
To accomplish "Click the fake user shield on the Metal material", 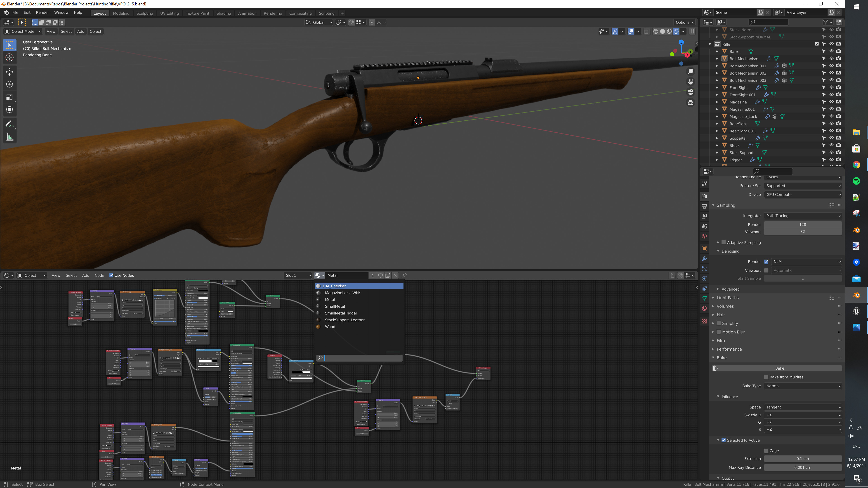I will click(380, 275).
